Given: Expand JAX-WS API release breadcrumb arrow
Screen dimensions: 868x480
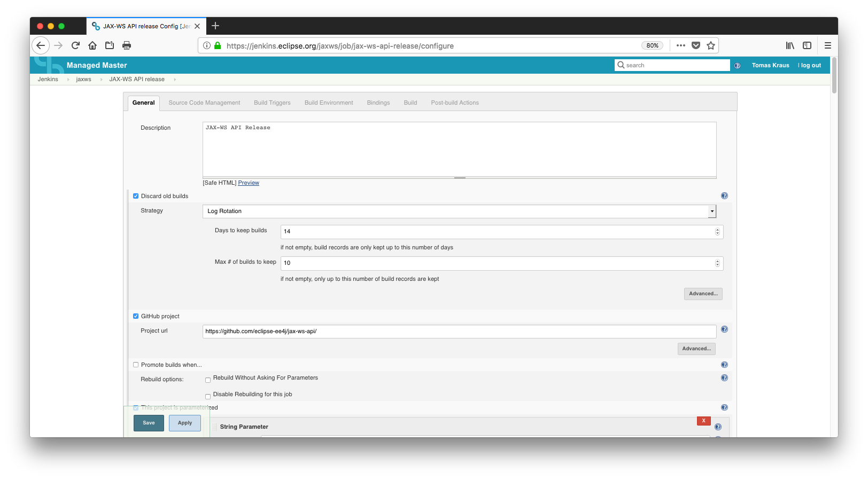Looking at the screenshot, I should (175, 80).
